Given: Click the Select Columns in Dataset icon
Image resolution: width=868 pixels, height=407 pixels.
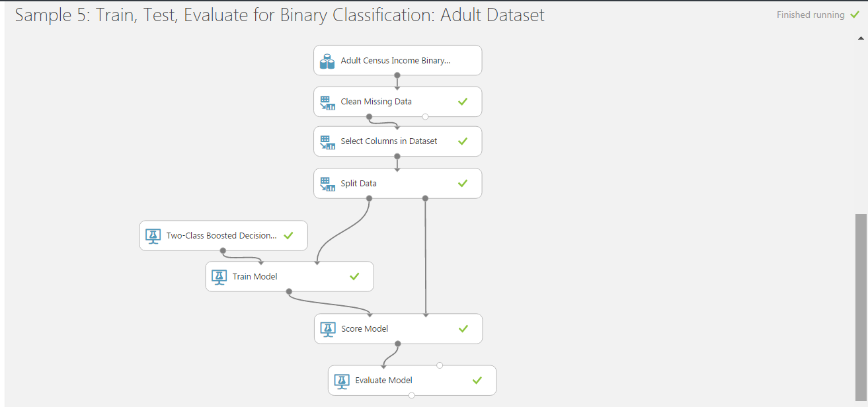Looking at the screenshot, I should point(327,142).
